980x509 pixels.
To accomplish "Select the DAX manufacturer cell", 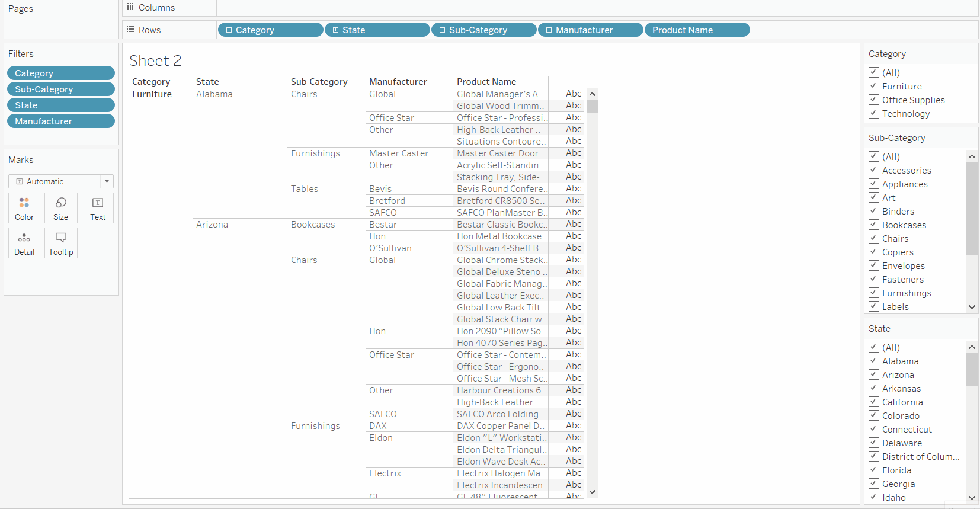I will coord(378,426).
